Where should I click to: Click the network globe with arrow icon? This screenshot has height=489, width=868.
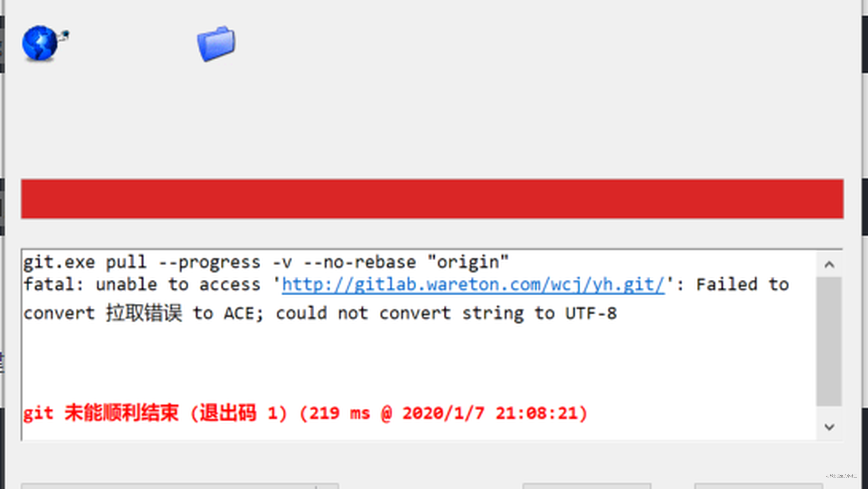(45, 43)
